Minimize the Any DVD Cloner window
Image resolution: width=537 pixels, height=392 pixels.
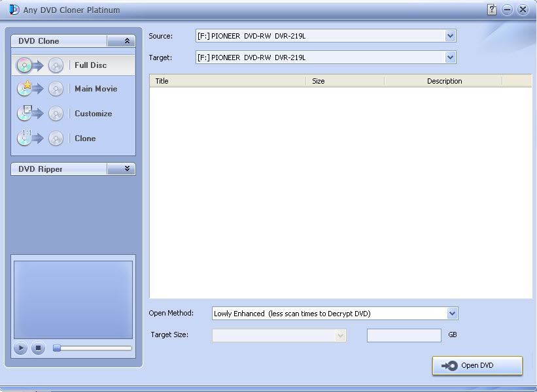(x=507, y=10)
